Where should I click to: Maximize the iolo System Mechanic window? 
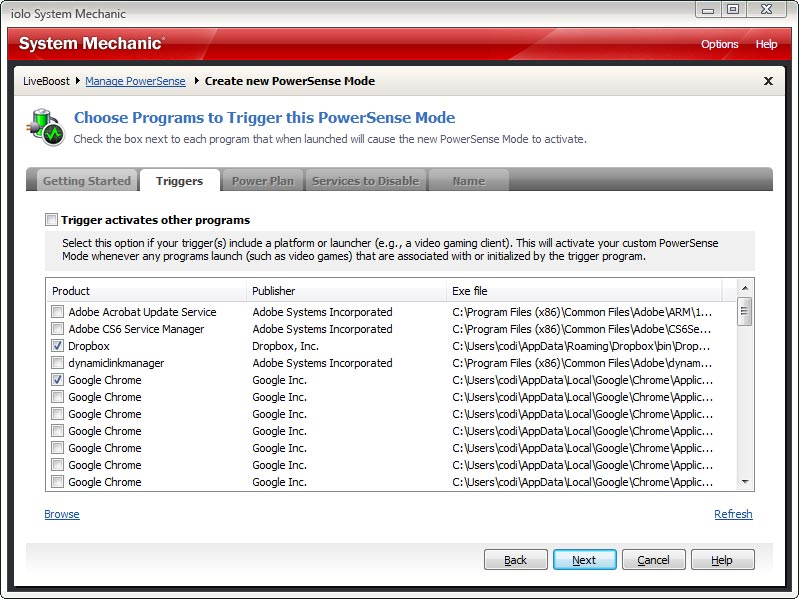(733, 9)
